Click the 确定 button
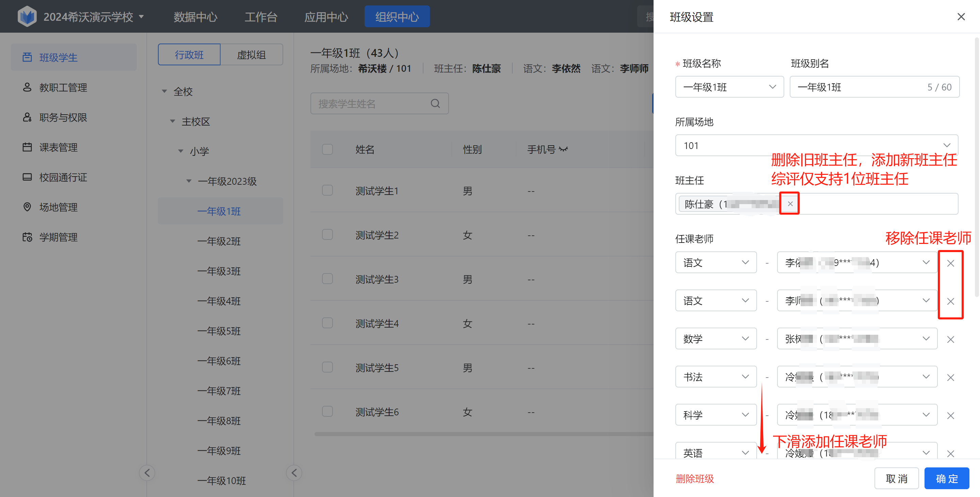This screenshot has height=497, width=980. pyautogui.click(x=947, y=478)
